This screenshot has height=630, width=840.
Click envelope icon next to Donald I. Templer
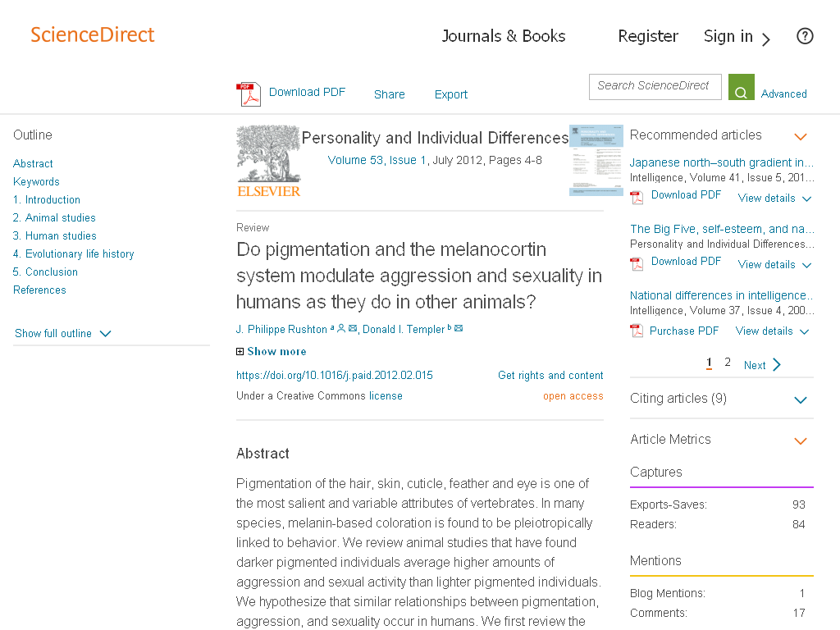tap(459, 328)
